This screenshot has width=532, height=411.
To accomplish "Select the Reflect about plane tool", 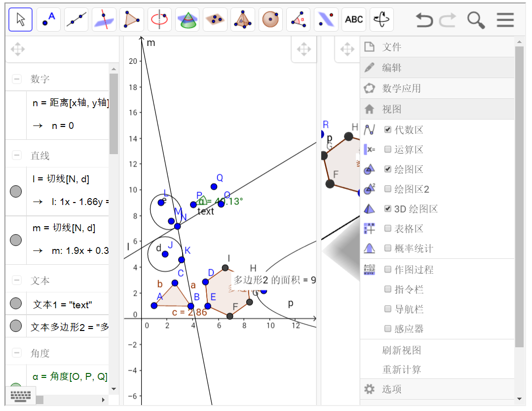I will (x=326, y=19).
